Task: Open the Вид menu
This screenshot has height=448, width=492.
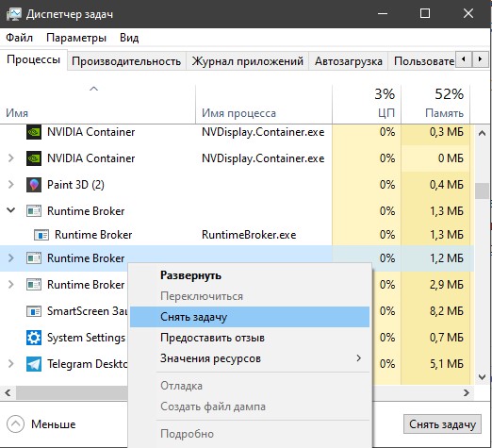Action: [129, 38]
